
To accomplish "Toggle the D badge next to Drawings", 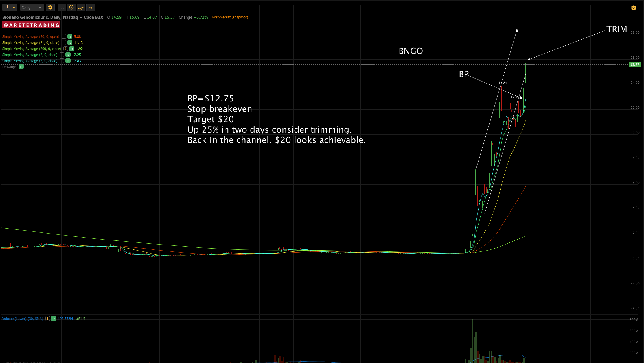I will pyautogui.click(x=21, y=67).
